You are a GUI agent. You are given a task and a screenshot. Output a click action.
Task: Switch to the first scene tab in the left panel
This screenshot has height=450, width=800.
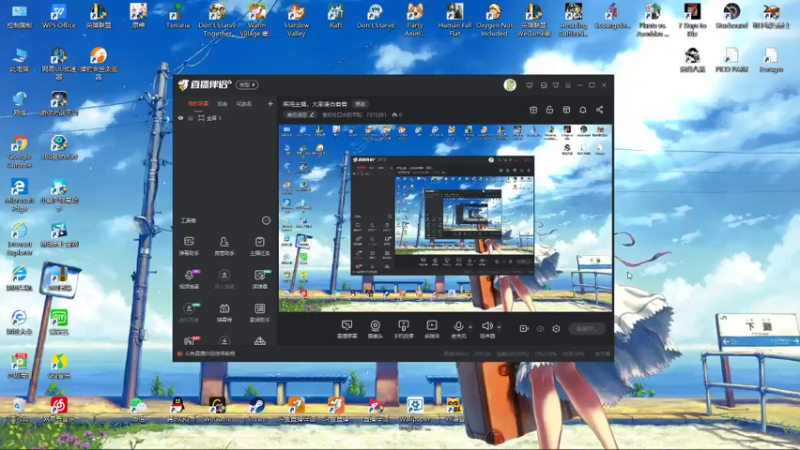pos(198,104)
